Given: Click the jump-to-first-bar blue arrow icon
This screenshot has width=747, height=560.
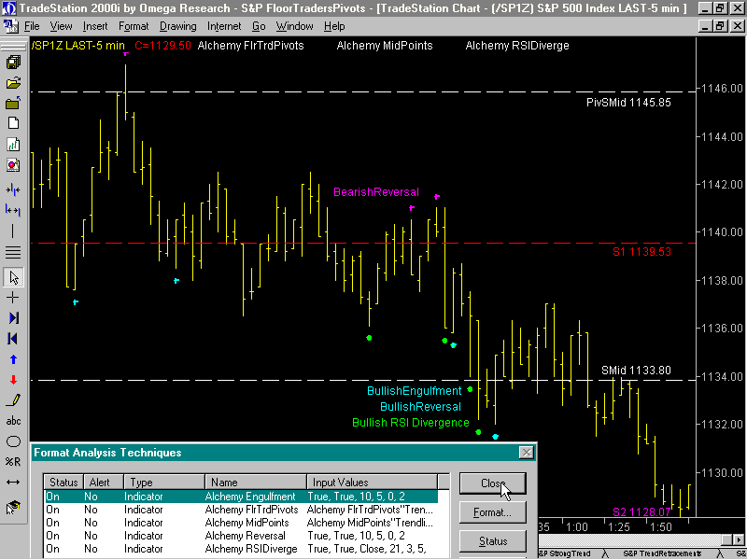Looking at the screenshot, I should [13, 339].
